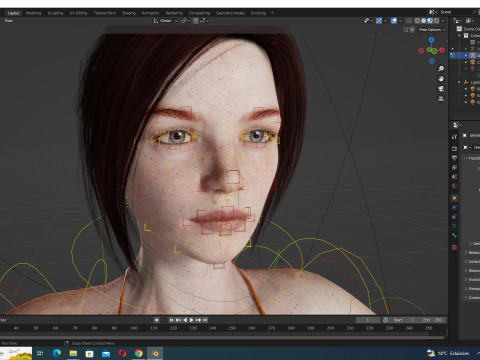This screenshot has width=480, height=360.
Task: Switch perspective/orthographic grid icon
Action: [441, 99]
